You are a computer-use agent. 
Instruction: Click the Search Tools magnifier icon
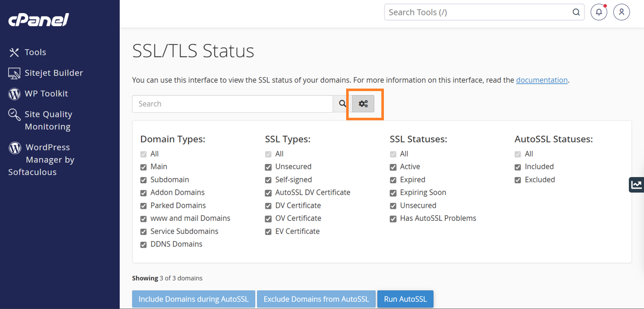coord(576,13)
